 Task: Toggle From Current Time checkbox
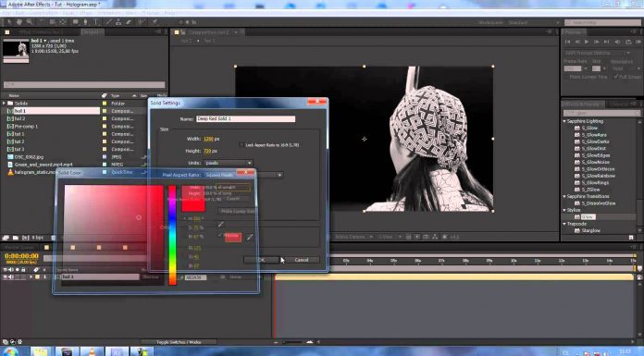tap(567, 77)
